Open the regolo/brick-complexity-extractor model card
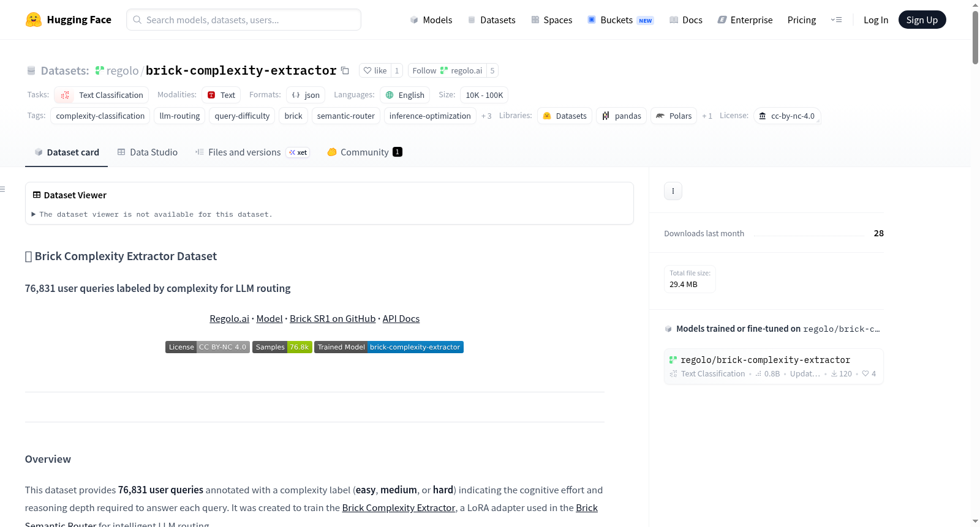980x527 pixels. 774,366
